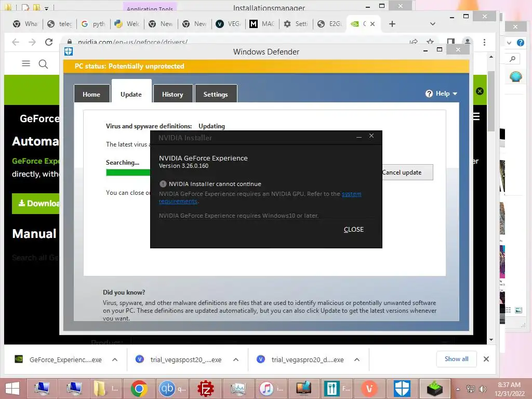The width and height of the screenshot is (532, 399).
Task: Select the Update tab in Windows Defender
Action: tap(131, 94)
